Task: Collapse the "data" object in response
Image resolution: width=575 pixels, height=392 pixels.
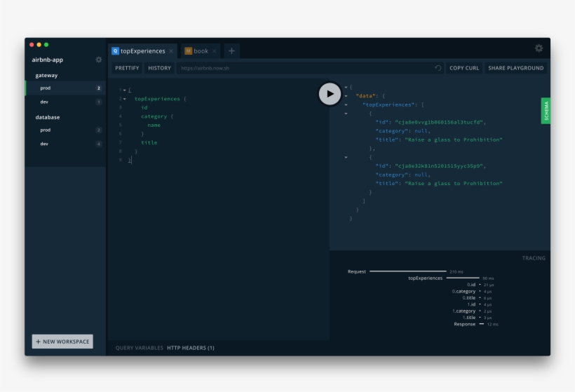Action: pyautogui.click(x=346, y=96)
